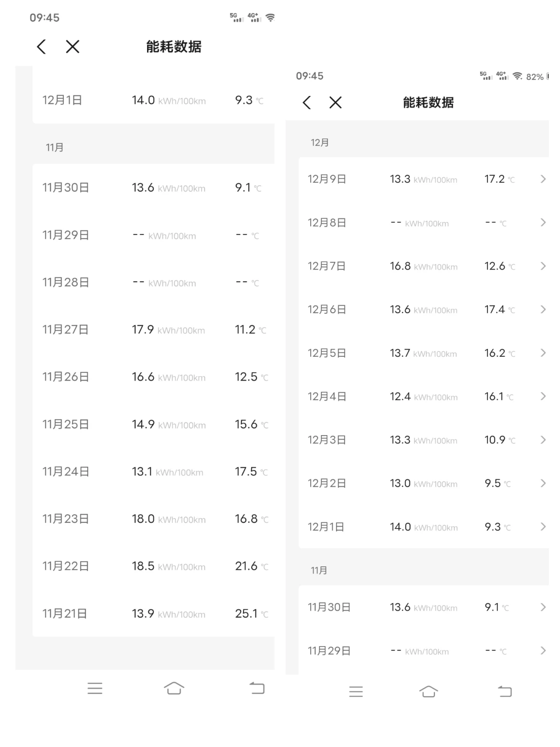Expand details chevron for 12月9日
Screen dimensions: 560x747
pyautogui.click(x=543, y=179)
